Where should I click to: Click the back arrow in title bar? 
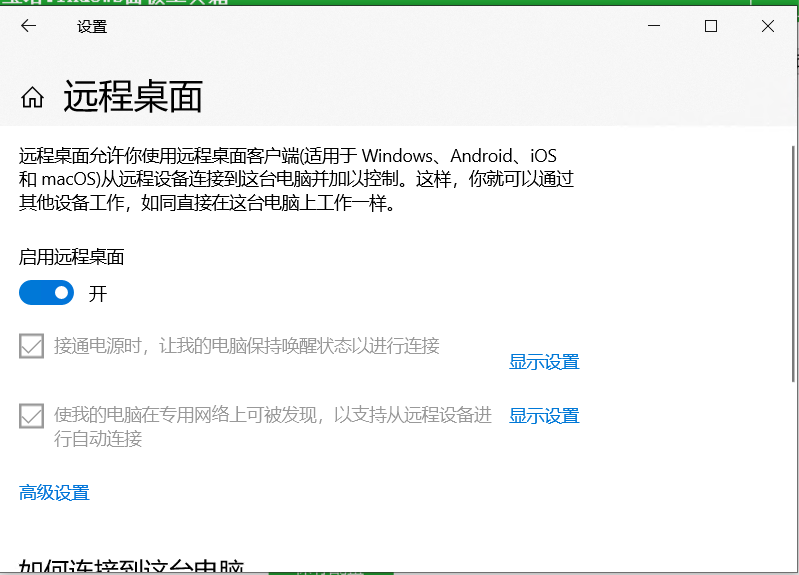[x=28, y=27]
